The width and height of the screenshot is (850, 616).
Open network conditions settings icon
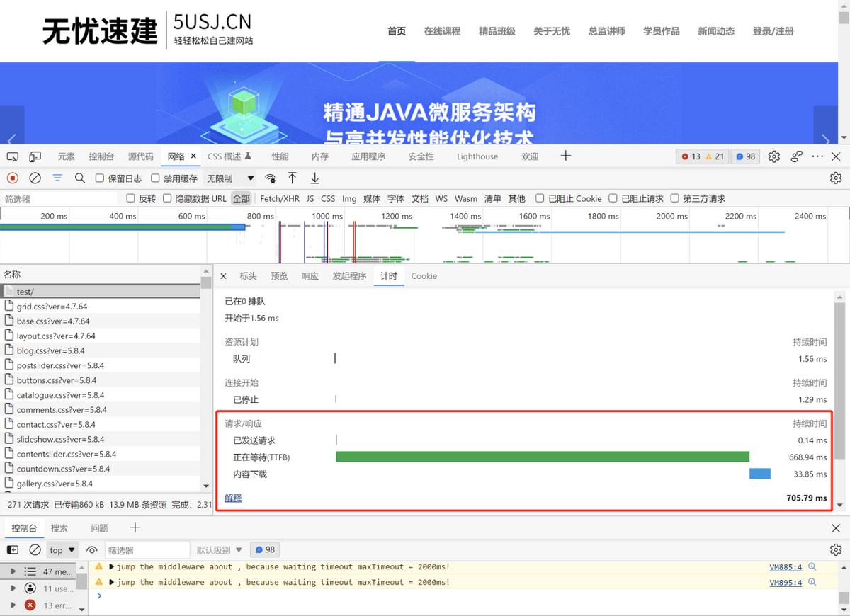click(x=270, y=178)
